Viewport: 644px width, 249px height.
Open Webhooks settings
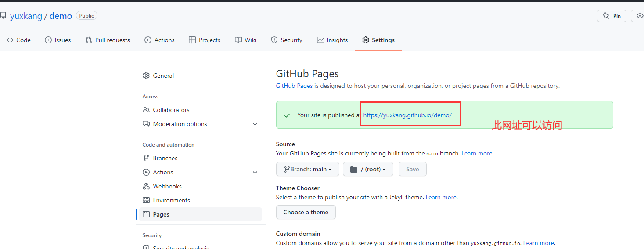point(199,186)
